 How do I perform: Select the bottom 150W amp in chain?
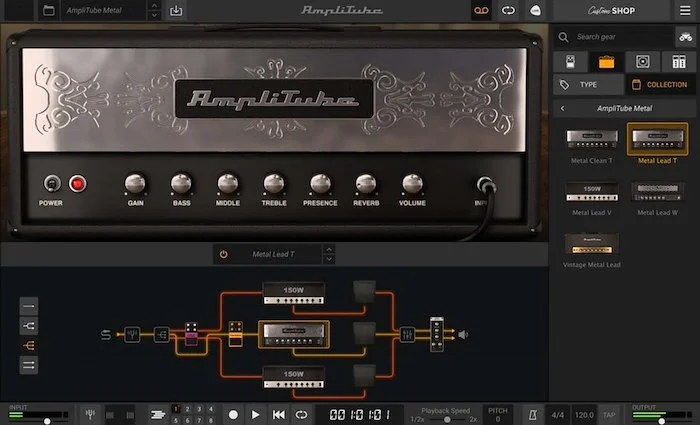tap(294, 377)
